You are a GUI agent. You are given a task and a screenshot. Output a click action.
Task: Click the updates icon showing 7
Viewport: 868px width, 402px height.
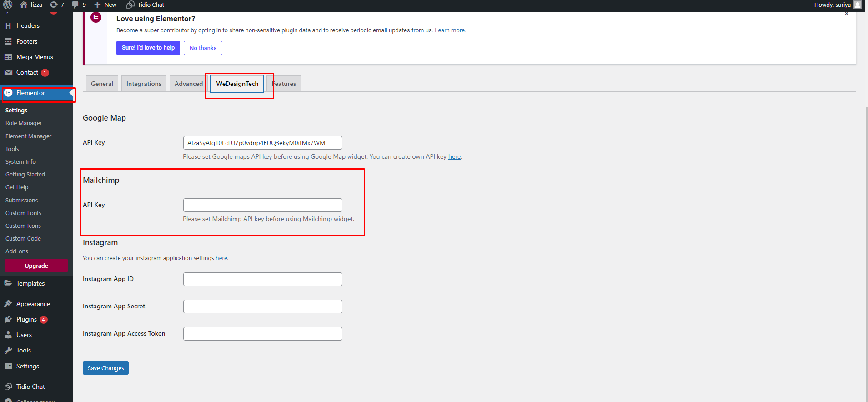click(54, 5)
